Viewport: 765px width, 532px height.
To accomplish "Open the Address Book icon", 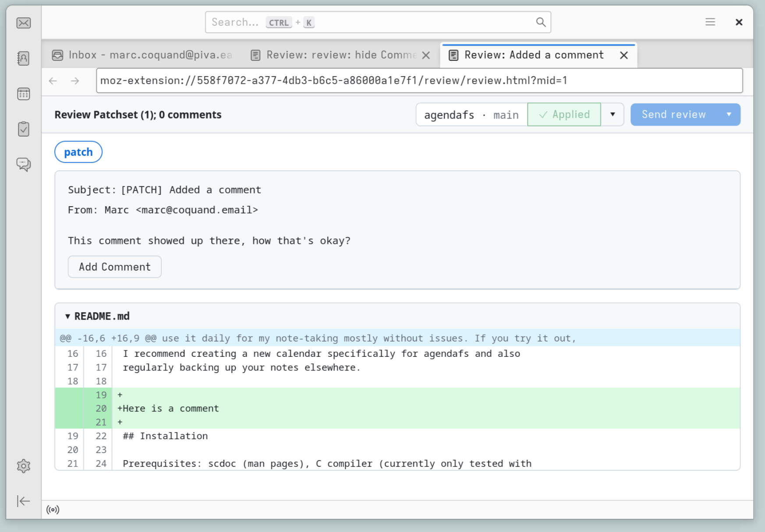I will 24,58.
